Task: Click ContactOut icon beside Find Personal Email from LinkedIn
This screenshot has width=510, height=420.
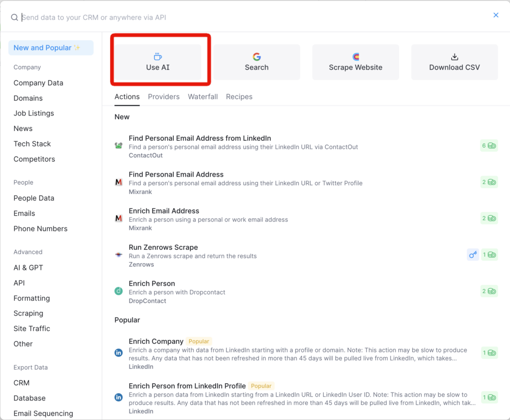Action: [119, 146]
